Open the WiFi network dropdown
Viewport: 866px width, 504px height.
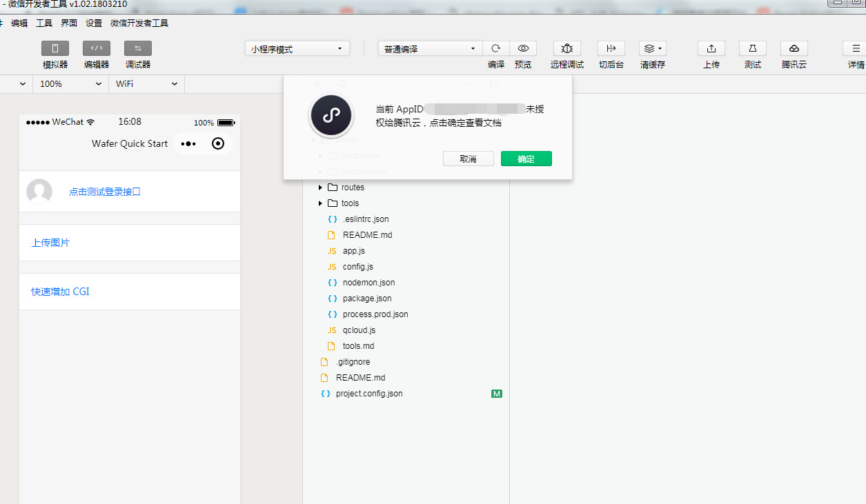click(x=146, y=83)
